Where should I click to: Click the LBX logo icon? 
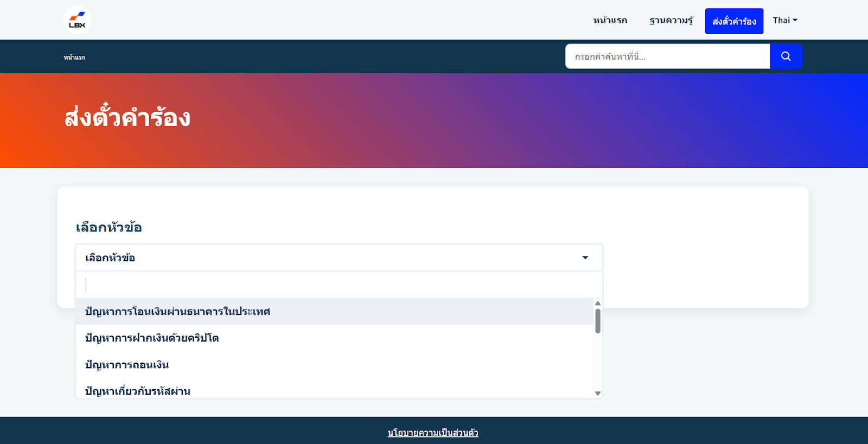77,20
